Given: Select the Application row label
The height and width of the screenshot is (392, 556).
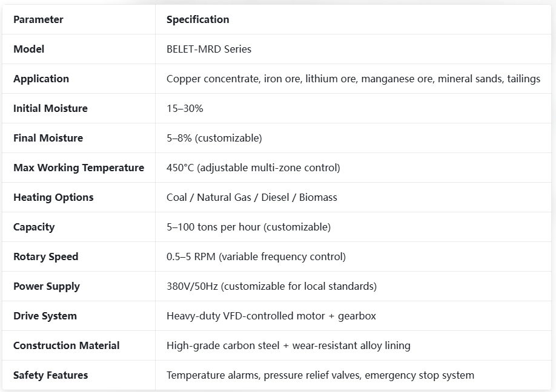Looking at the screenshot, I should coord(41,79).
